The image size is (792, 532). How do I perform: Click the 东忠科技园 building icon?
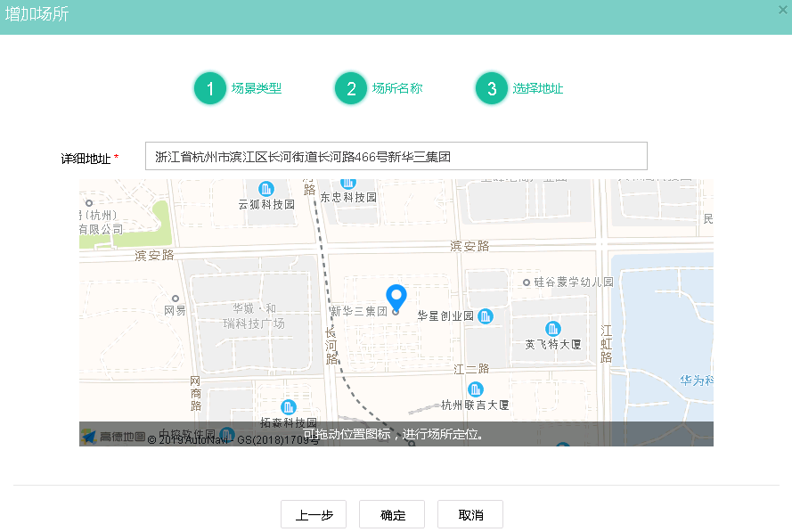pyautogui.click(x=348, y=183)
